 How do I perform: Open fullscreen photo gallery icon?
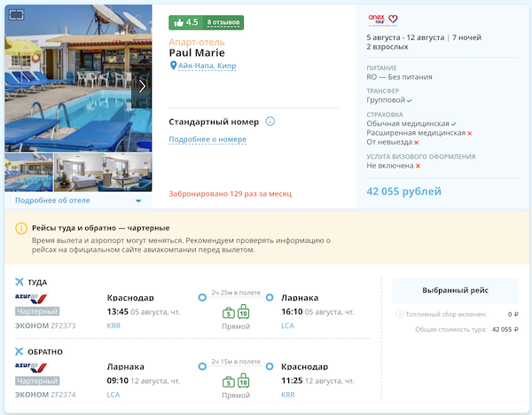(15, 15)
